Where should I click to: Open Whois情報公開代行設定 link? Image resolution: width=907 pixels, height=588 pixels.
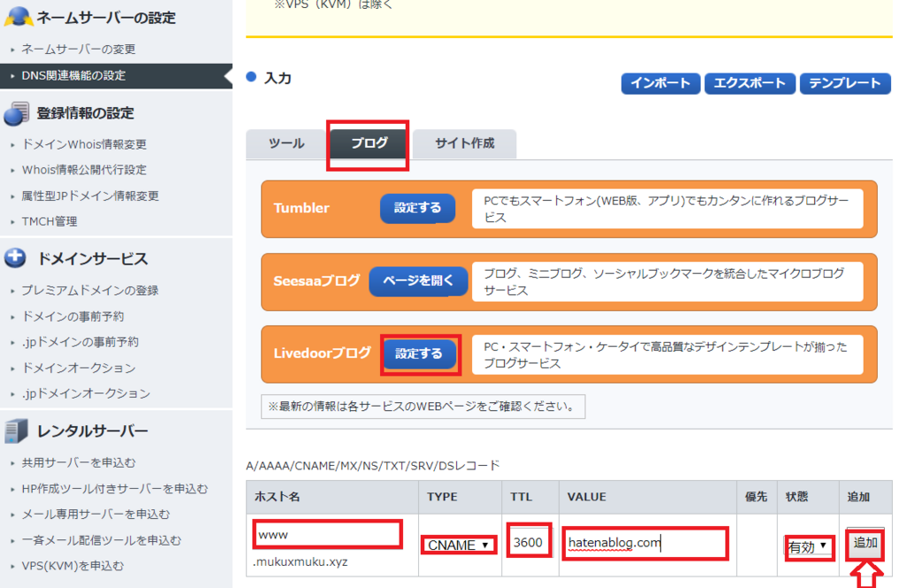click(x=84, y=170)
